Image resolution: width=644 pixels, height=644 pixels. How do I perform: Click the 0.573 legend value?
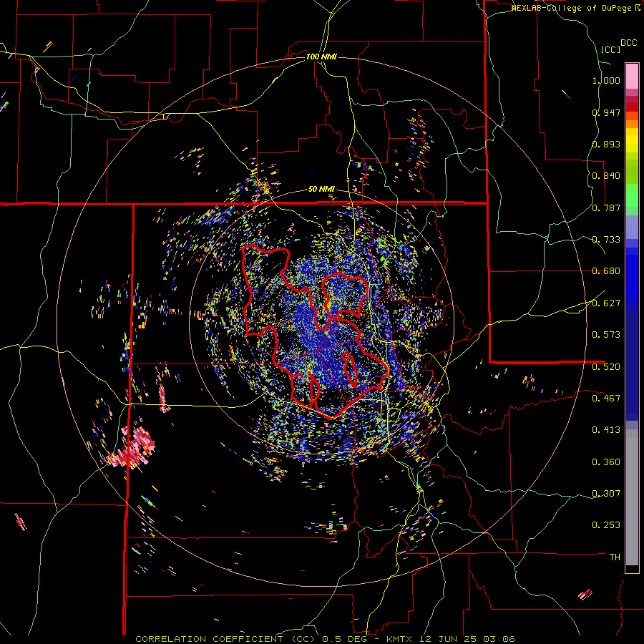pyautogui.click(x=606, y=335)
